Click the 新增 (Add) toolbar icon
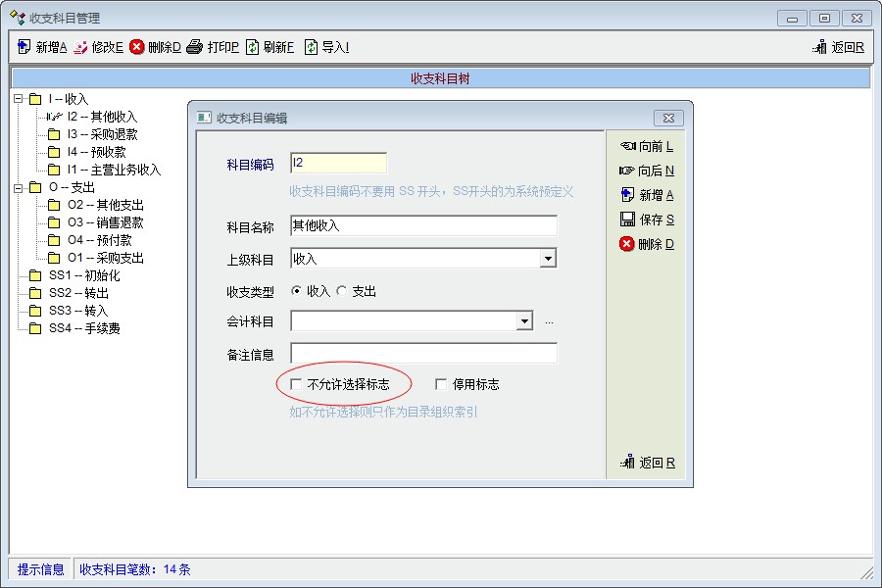Viewport: 882px width, 588px height. pyautogui.click(x=24, y=47)
